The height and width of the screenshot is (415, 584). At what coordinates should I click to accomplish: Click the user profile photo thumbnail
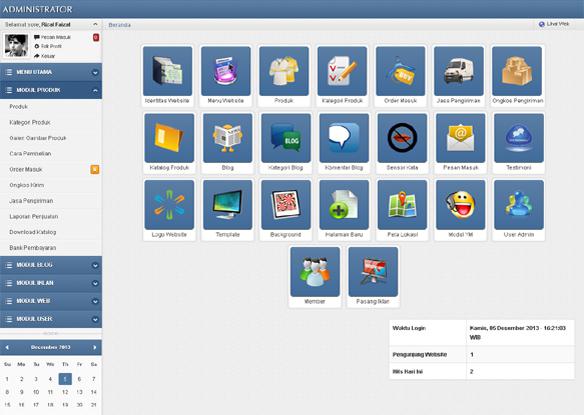[16, 45]
